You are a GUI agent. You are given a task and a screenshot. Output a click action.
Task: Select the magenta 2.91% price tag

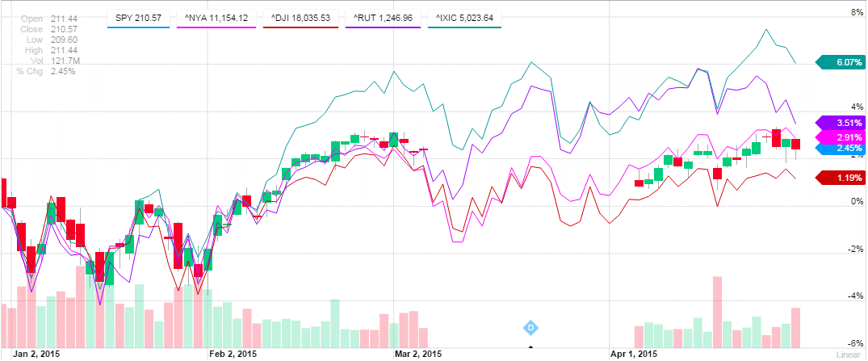tap(843, 137)
